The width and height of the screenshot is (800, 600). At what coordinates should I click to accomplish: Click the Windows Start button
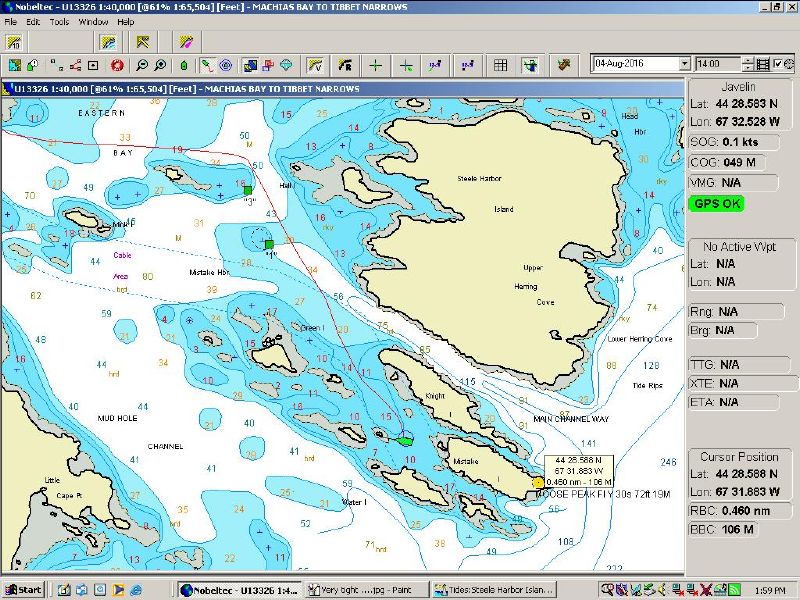pos(22,590)
